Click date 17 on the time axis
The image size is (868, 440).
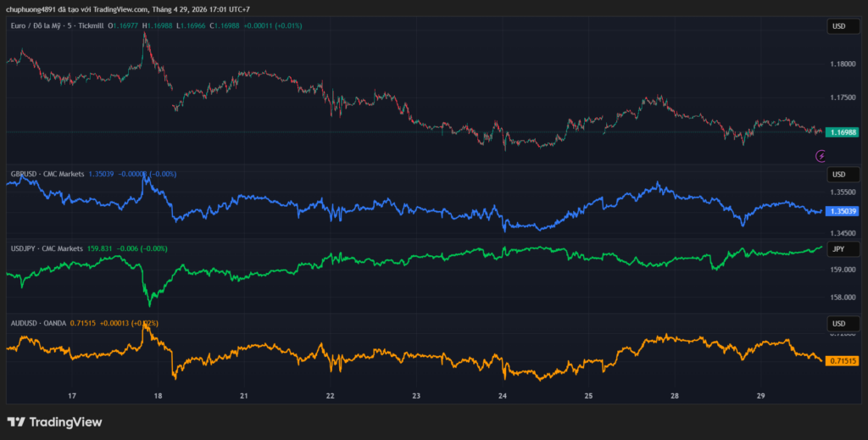[x=72, y=396]
